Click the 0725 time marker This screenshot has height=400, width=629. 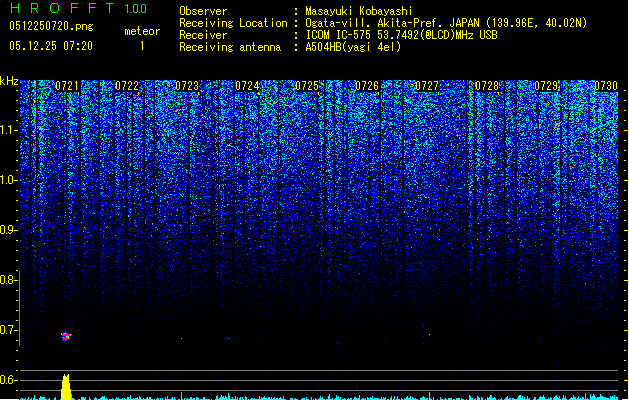pos(307,86)
